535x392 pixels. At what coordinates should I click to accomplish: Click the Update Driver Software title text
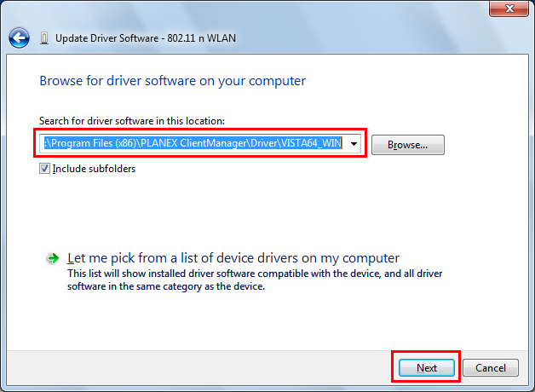tap(106, 37)
